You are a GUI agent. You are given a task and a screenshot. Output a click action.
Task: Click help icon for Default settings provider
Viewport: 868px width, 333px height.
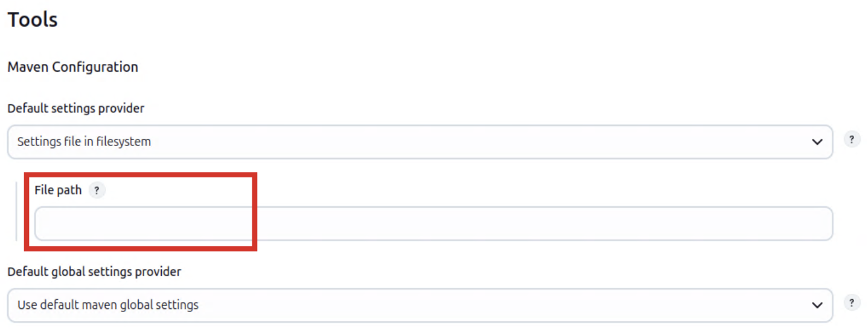(852, 139)
